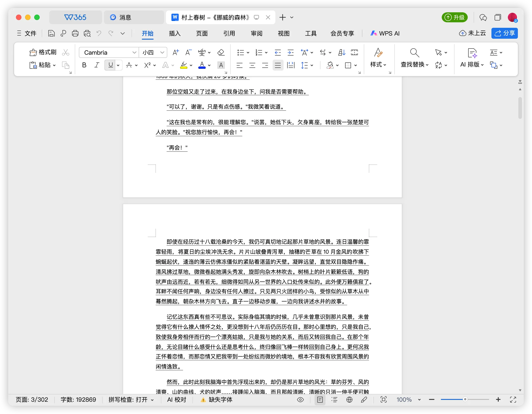Expand numbered list style dropdown
The width and height of the screenshot is (532, 414).
click(266, 53)
